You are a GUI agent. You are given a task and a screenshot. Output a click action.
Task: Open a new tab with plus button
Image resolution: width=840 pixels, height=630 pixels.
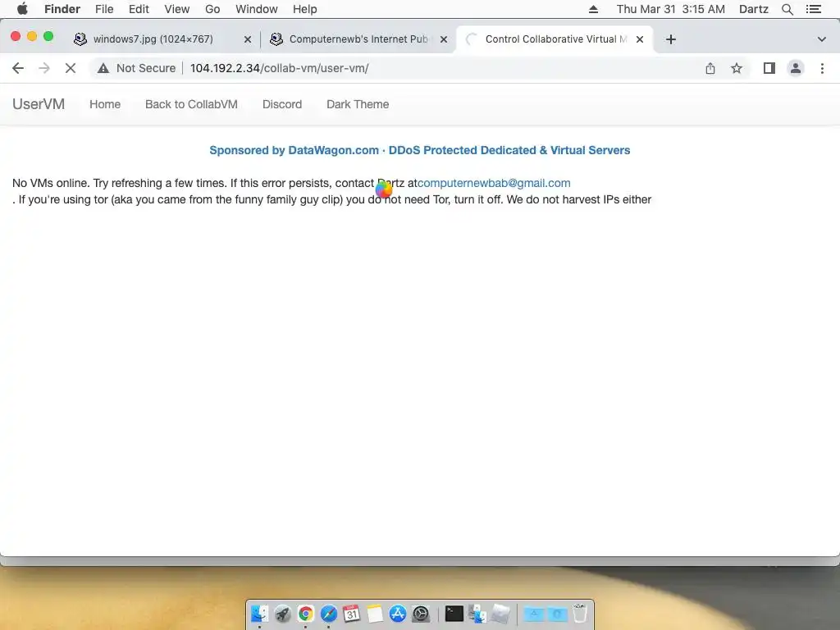pos(671,39)
